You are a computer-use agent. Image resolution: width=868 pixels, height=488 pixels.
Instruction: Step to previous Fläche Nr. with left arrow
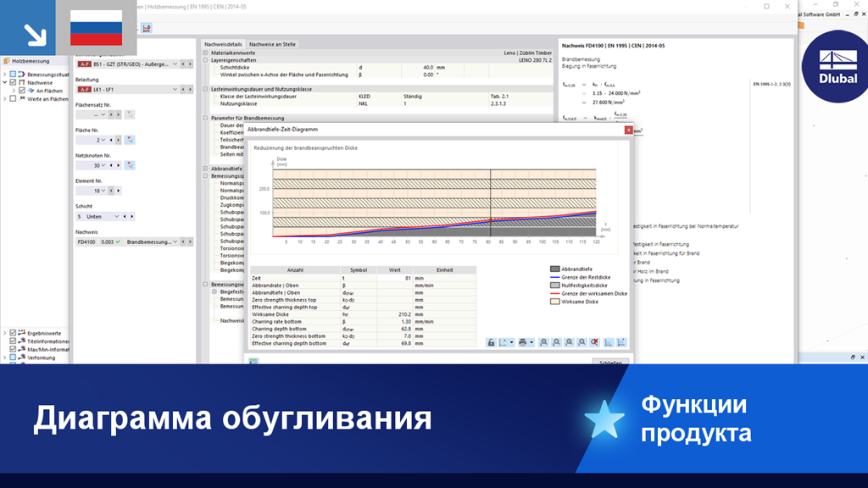111,140
